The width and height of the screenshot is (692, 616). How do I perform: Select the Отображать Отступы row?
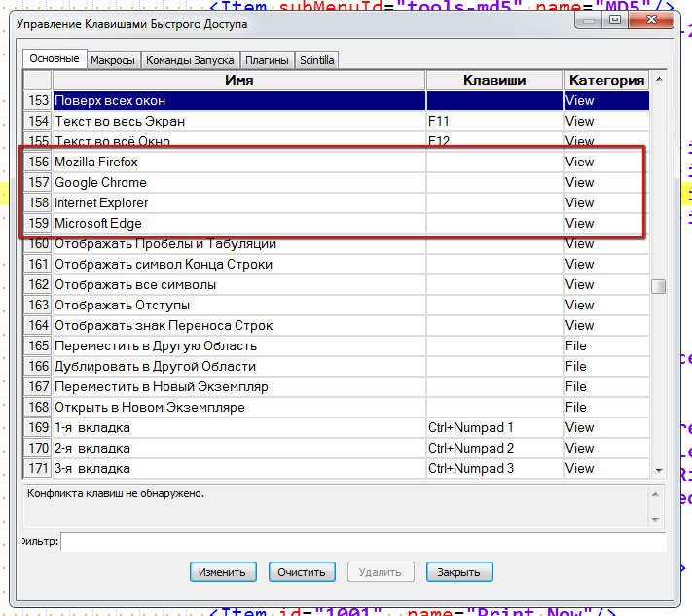pyautogui.click(x=337, y=305)
